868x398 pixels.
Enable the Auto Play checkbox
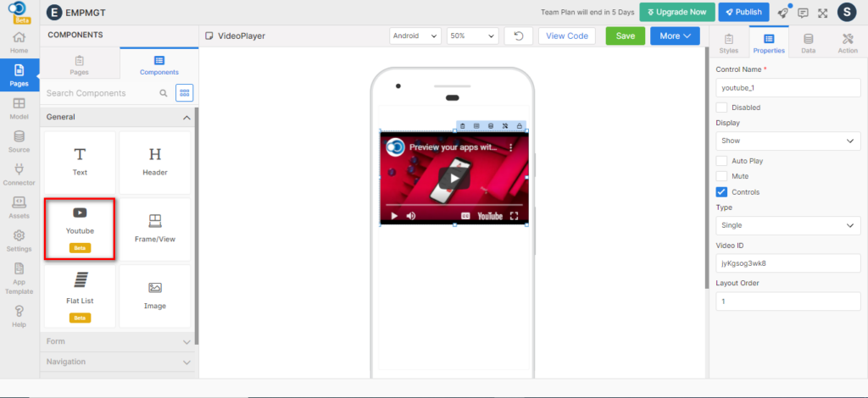(722, 161)
